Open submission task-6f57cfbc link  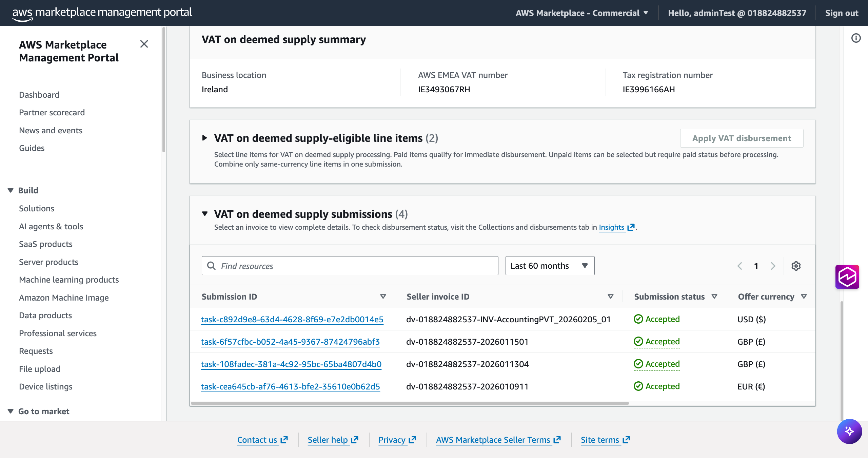pyautogui.click(x=290, y=342)
